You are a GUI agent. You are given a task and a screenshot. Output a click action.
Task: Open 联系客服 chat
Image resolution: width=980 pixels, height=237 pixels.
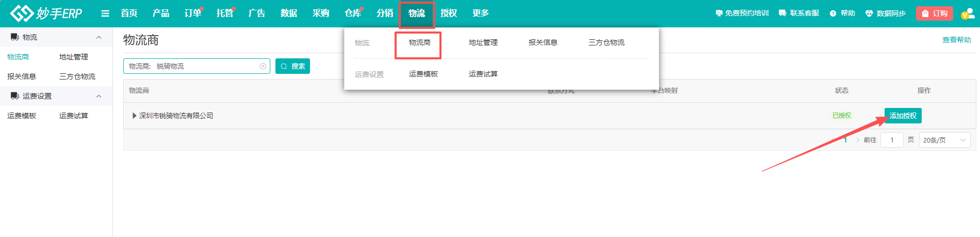(799, 13)
